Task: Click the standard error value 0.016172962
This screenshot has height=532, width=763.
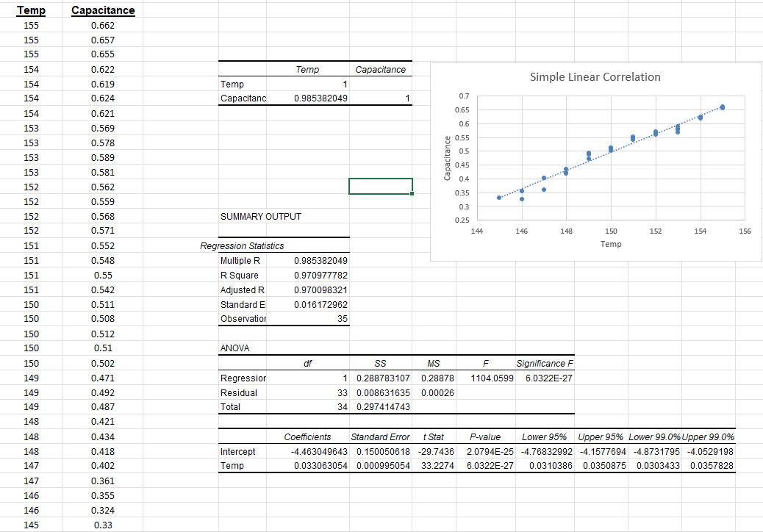Action: [320, 304]
